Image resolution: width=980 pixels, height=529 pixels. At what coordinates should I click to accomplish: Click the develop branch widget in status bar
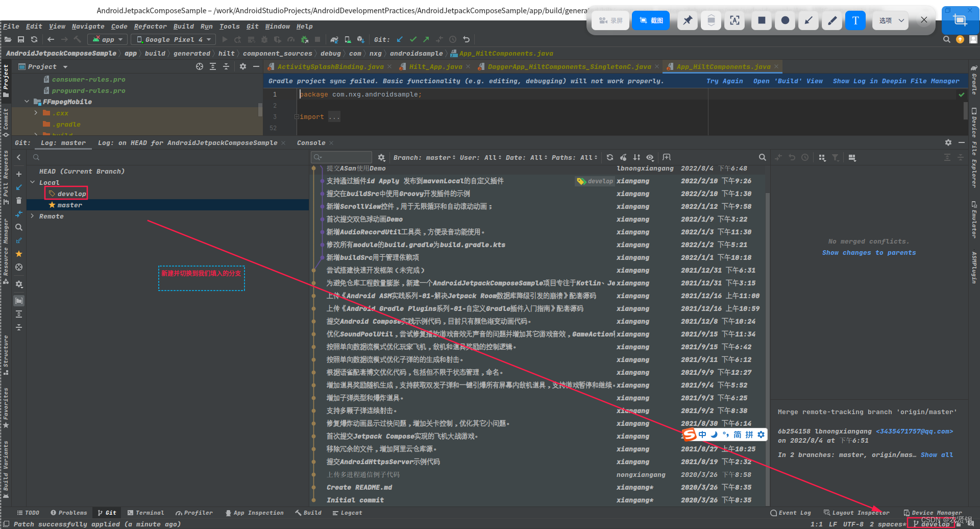click(x=931, y=524)
